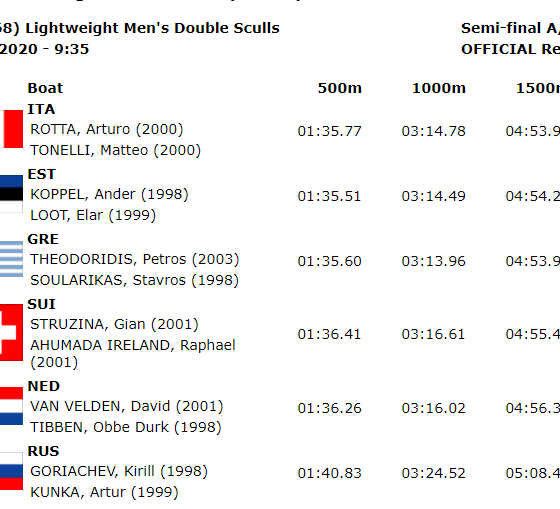
Task: Click the Russia flag icon
Action: tap(11, 471)
